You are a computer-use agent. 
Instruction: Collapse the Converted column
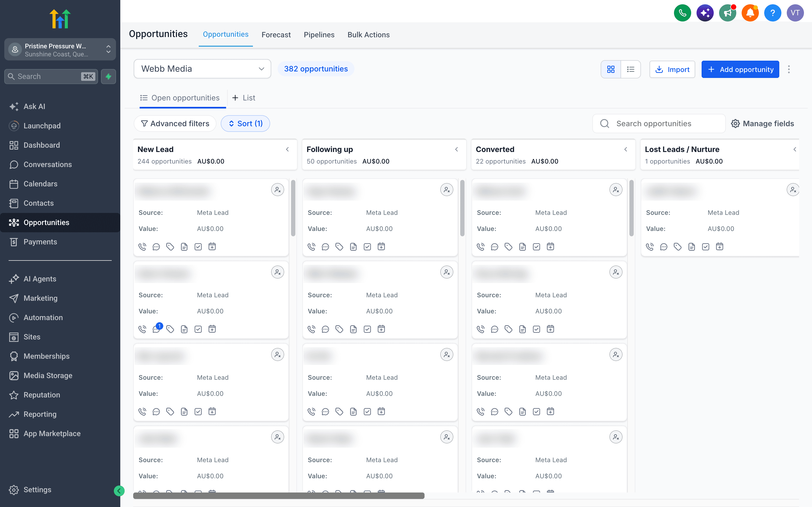click(626, 149)
